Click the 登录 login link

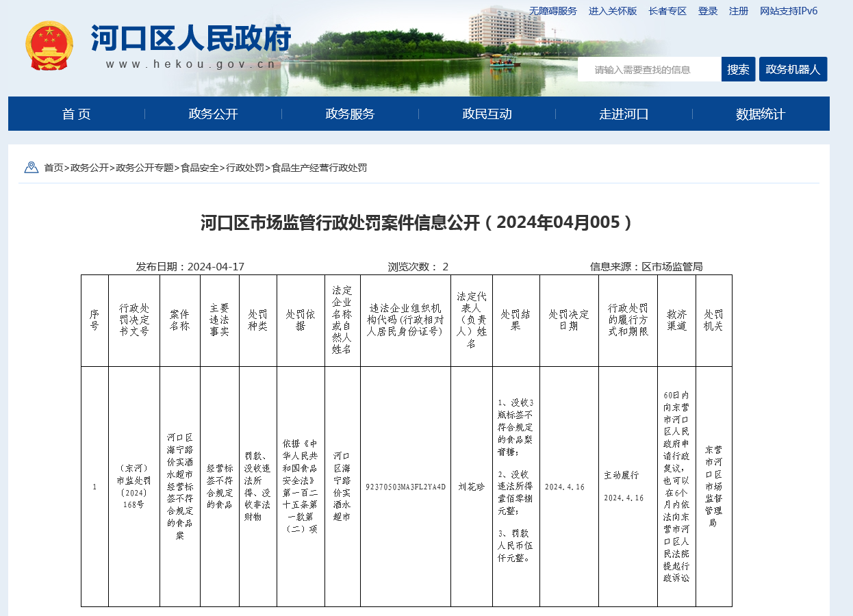pyautogui.click(x=708, y=11)
